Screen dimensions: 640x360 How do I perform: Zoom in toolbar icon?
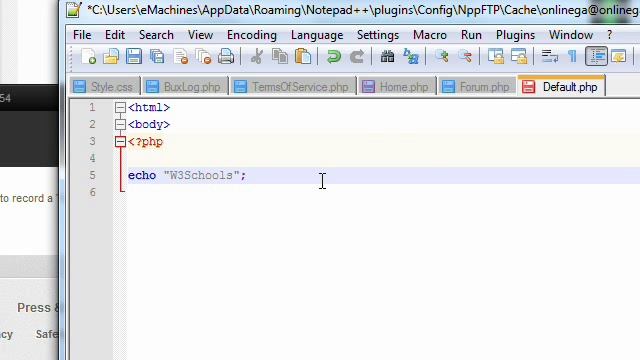click(441, 56)
